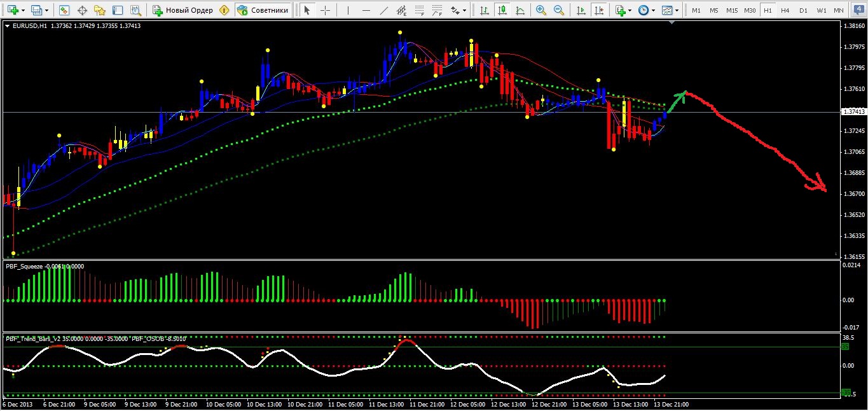
Task: Switch to D1 daily timeframe
Action: click(x=803, y=10)
